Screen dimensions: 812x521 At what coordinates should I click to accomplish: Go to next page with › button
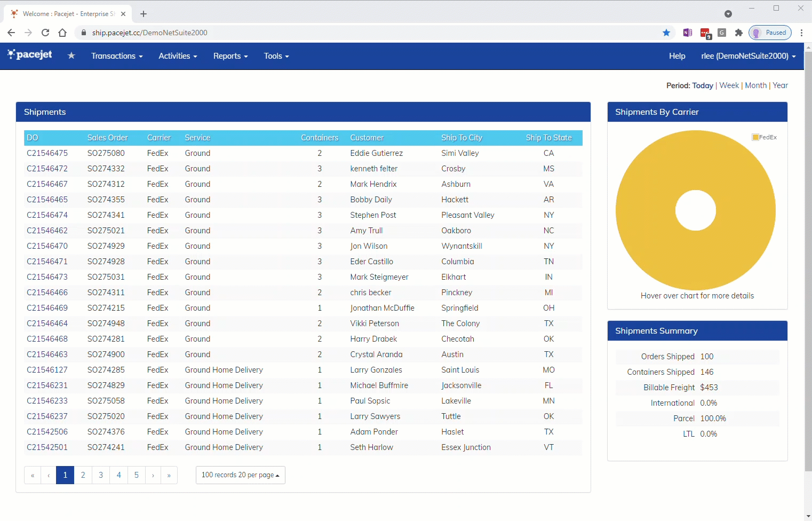(x=153, y=475)
